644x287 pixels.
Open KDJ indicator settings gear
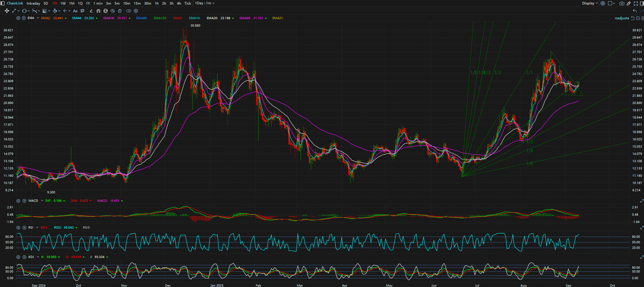[18, 257]
